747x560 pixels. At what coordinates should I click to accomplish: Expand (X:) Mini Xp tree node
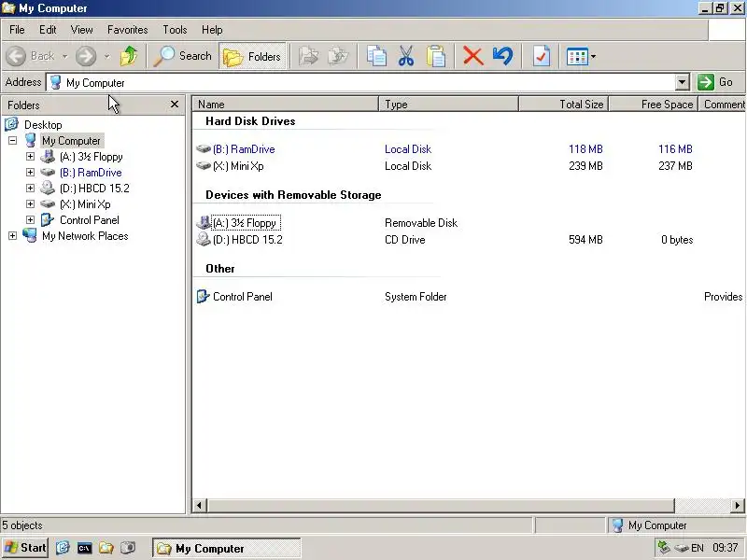coord(30,203)
